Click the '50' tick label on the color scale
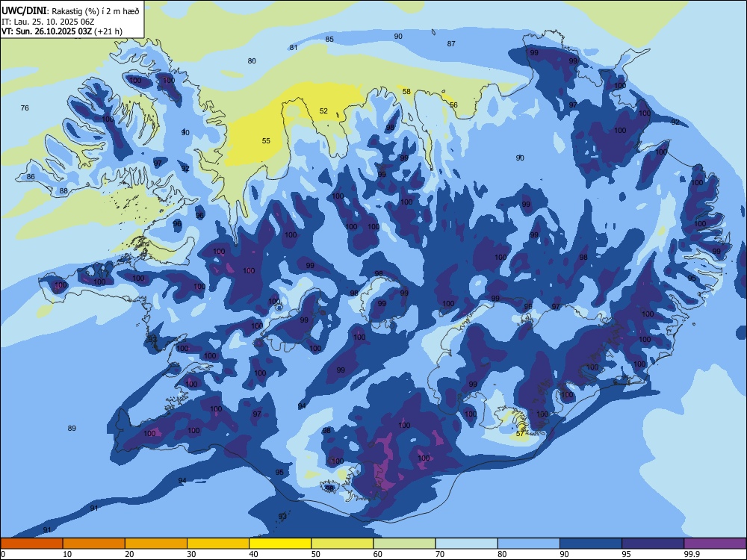747x560 pixels. pyautogui.click(x=316, y=554)
